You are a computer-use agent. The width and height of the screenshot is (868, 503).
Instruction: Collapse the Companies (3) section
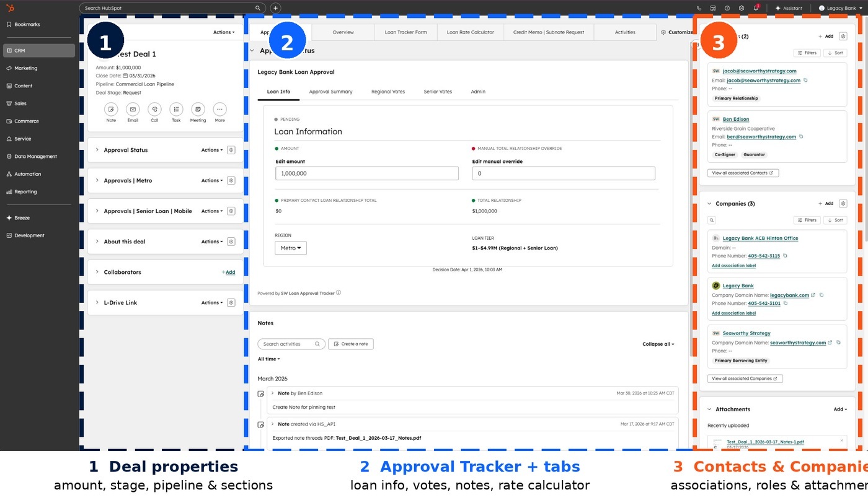710,203
